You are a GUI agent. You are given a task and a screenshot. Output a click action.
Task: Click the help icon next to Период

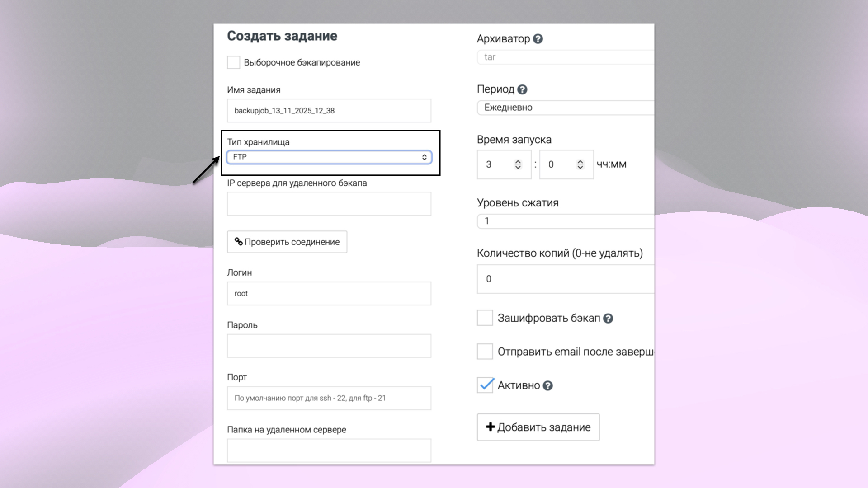[523, 89]
